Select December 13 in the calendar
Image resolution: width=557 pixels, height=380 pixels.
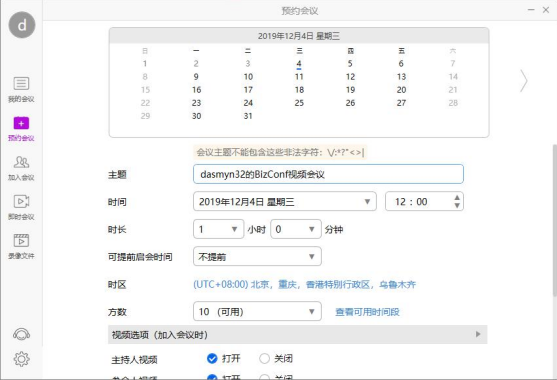(401, 77)
